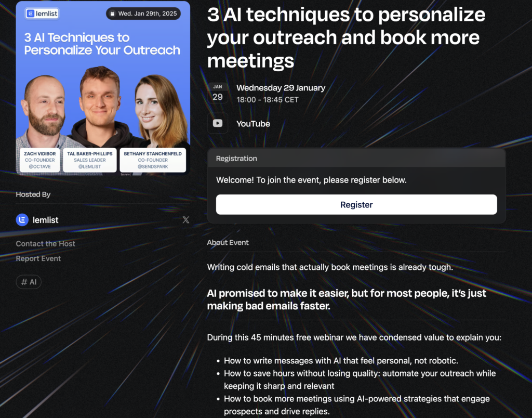Click the Bethany Stanchenfeld Co-Founder name card

coord(153,160)
